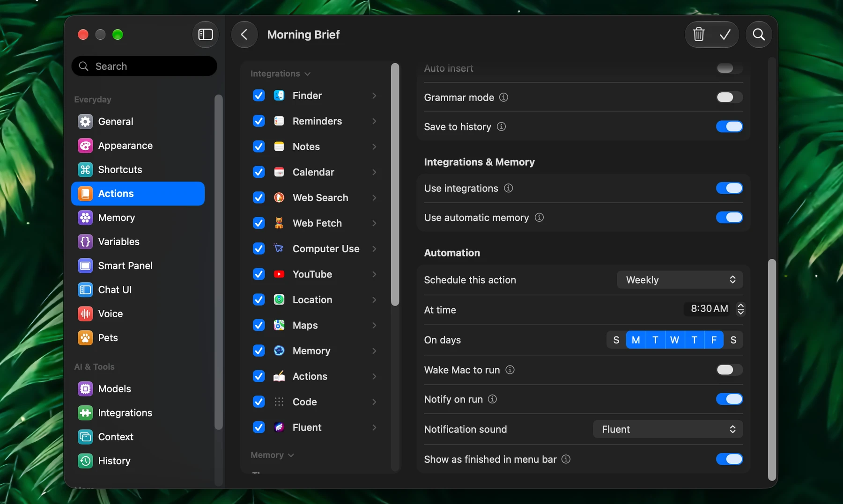Expand Web Fetch row chevron
Viewport: 843px width, 504px height.
pos(374,223)
